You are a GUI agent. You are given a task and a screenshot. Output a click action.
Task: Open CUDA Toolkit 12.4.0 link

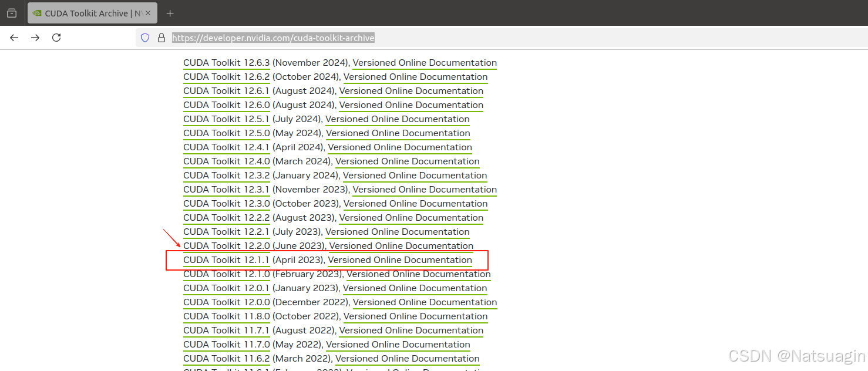click(227, 161)
